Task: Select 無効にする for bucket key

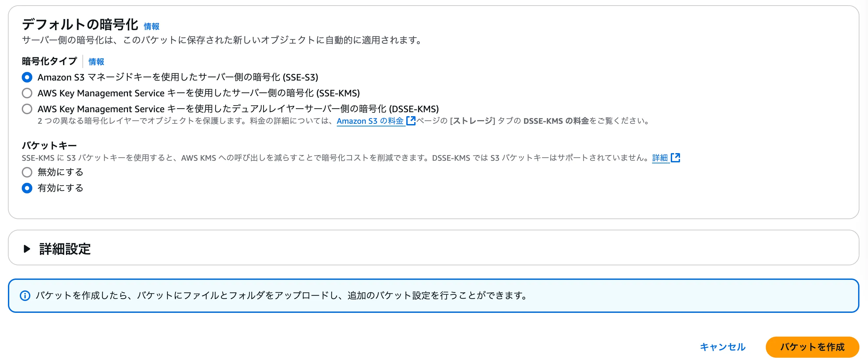Action: 27,172
